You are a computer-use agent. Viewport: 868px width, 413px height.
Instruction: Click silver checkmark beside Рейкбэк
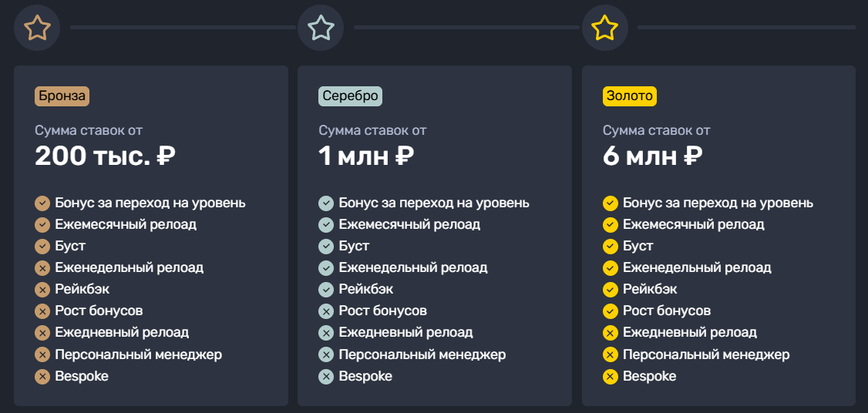coord(326,290)
